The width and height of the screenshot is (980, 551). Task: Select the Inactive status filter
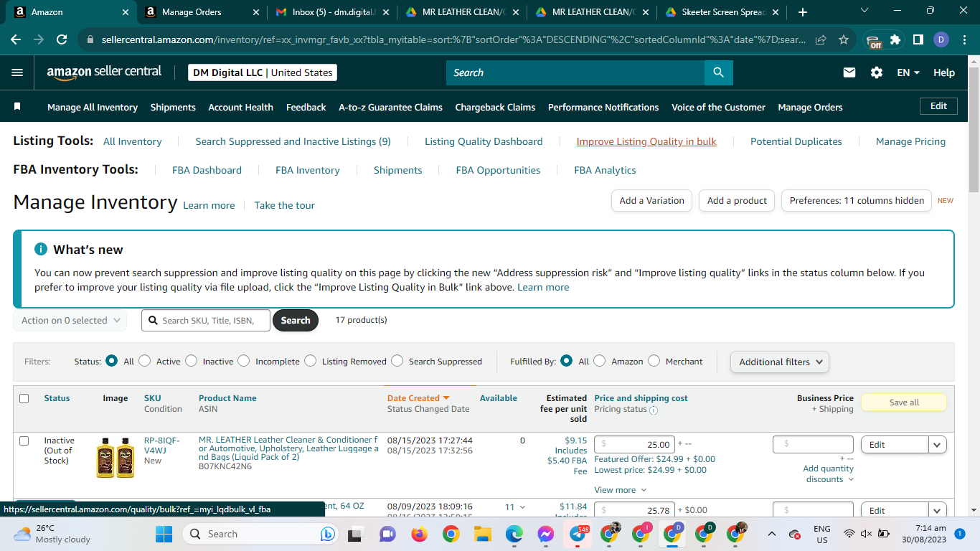tap(191, 361)
